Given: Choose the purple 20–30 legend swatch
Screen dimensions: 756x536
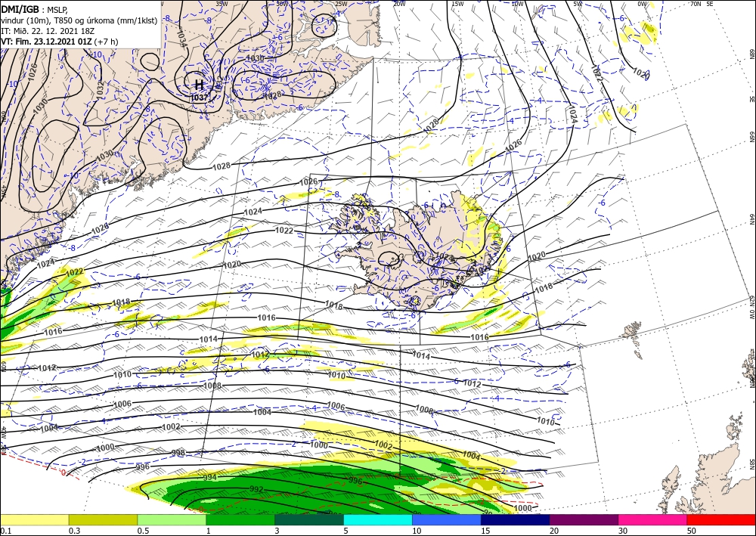Looking at the screenshot, I should [584, 519].
